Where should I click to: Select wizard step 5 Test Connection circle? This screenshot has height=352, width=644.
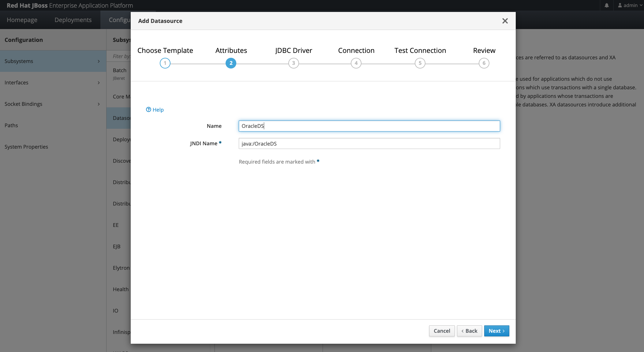[420, 63]
